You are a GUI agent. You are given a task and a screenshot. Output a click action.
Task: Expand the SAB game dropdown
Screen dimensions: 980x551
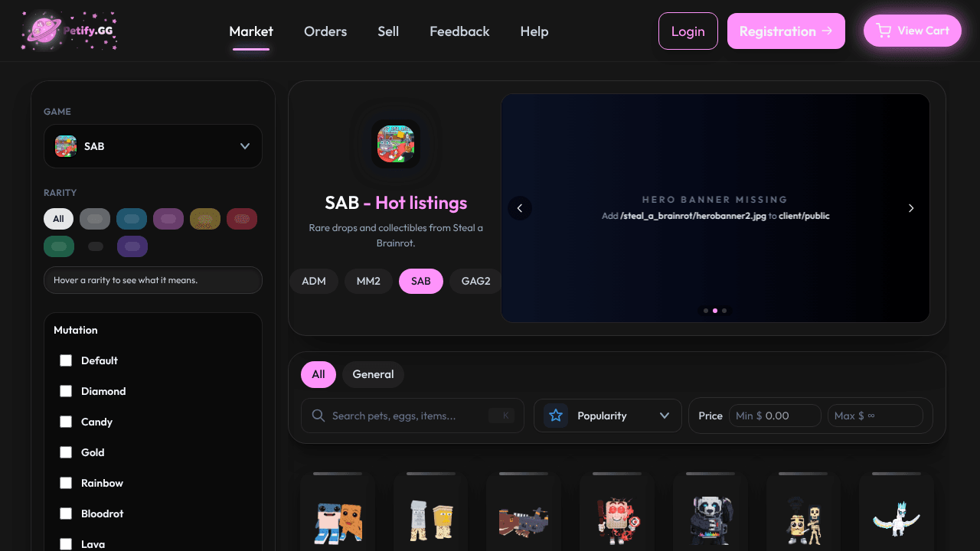153,146
